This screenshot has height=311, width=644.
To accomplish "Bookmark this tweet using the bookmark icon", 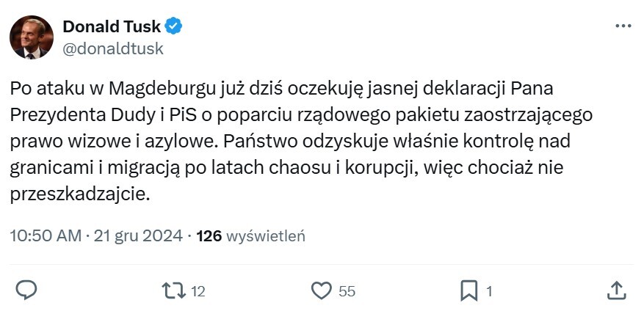I will [468, 290].
